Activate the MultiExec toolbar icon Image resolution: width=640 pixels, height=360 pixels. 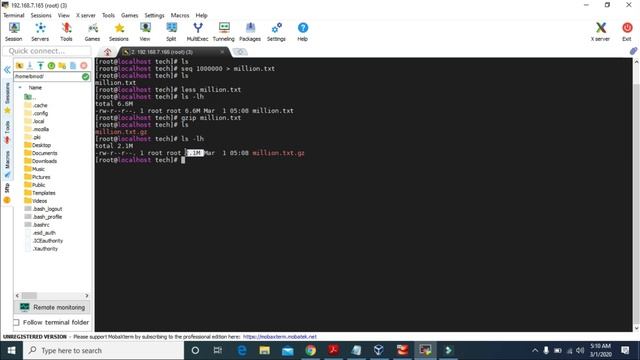point(198,32)
